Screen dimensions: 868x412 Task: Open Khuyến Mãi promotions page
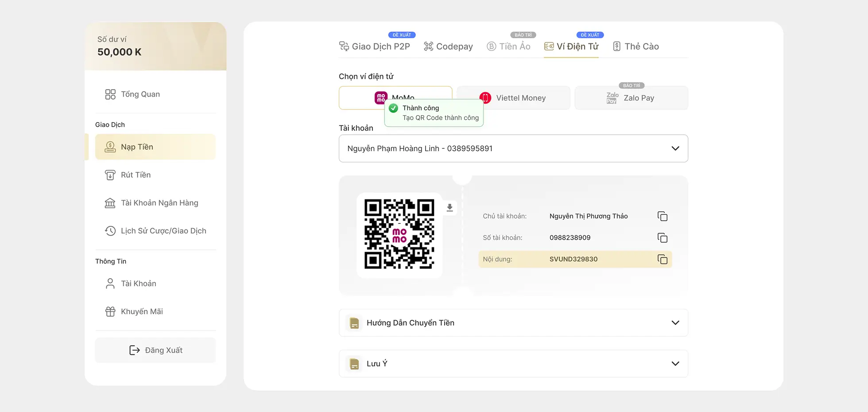(x=155, y=311)
